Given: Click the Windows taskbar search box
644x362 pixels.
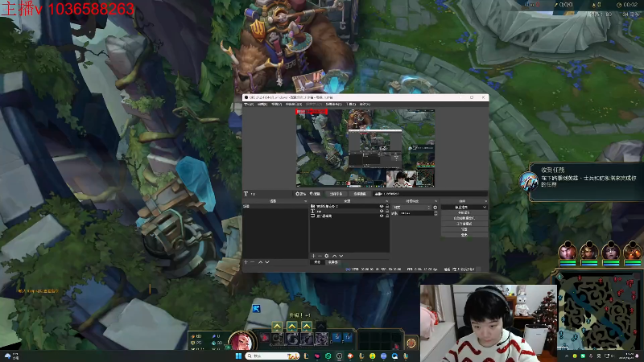Looking at the screenshot, I should 272,356.
